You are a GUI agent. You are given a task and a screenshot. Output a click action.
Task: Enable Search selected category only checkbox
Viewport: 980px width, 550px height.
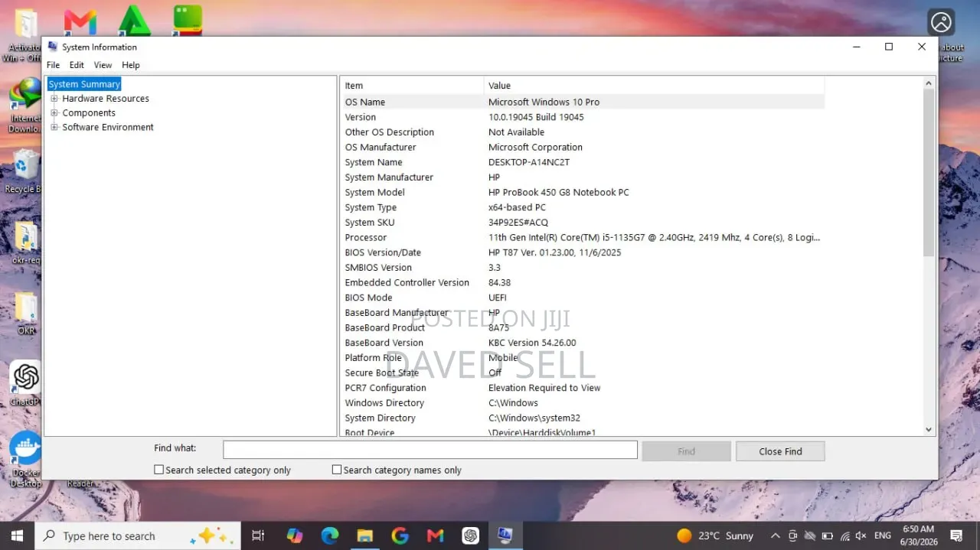tap(158, 470)
